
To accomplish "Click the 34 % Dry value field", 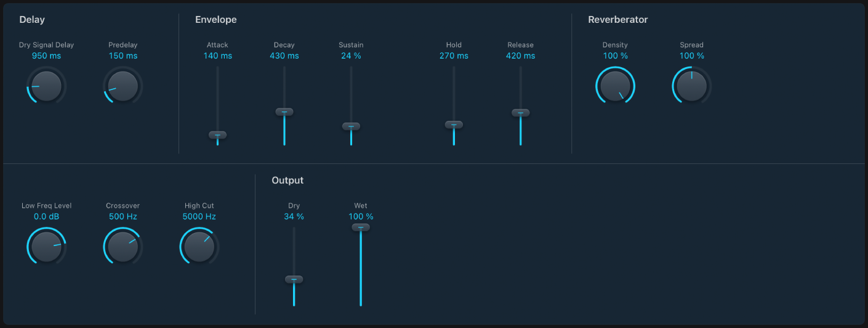I will click(x=294, y=217).
